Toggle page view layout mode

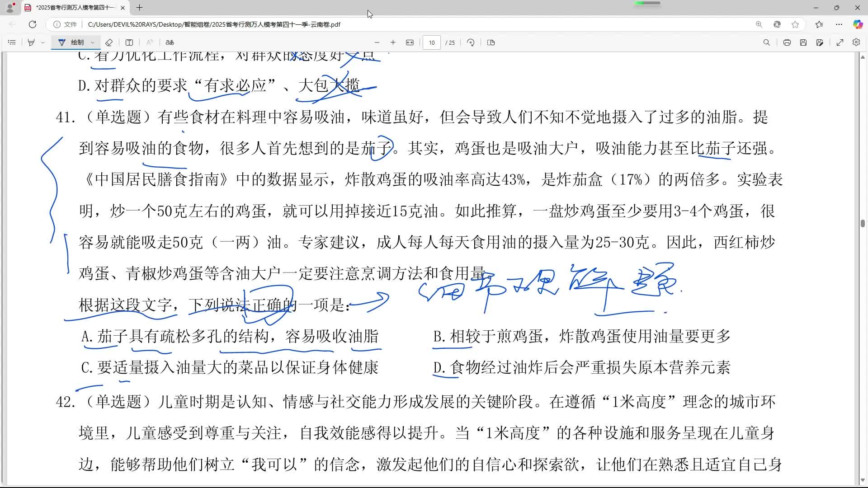coord(491,42)
